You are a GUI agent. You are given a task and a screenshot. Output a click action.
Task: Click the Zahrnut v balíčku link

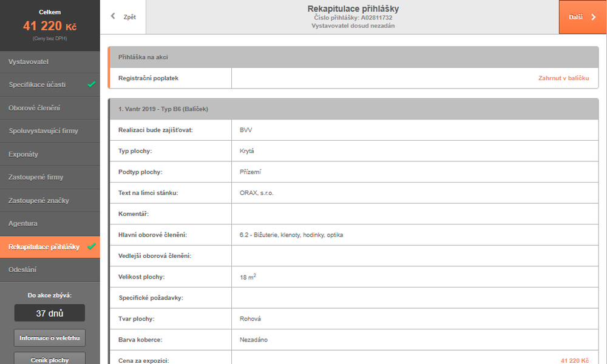coord(563,78)
